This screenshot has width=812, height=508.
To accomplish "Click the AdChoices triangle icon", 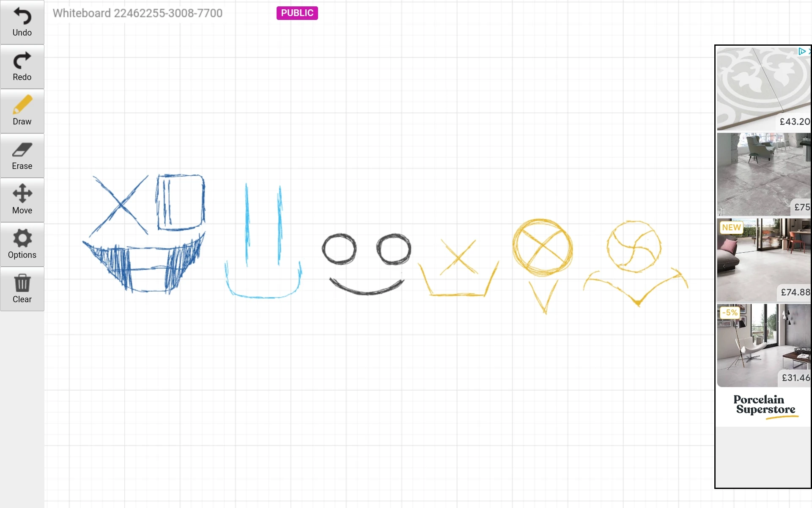I will 801,52.
